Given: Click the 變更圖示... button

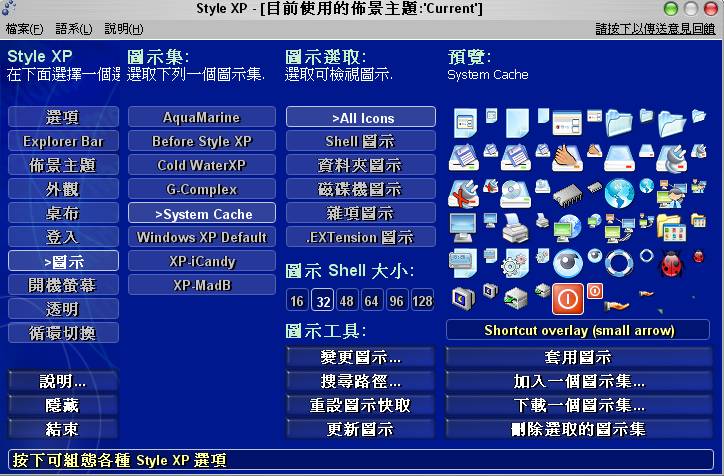Looking at the screenshot, I should (x=361, y=357).
